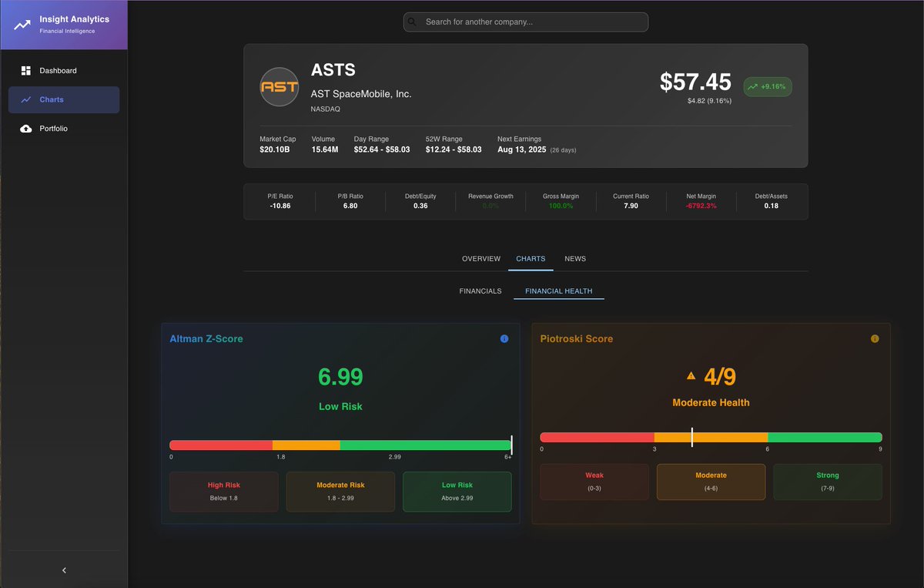Open the Dashboard sidebar item
Image resolution: width=924 pixels, height=588 pixels.
[x=64, y=71]
